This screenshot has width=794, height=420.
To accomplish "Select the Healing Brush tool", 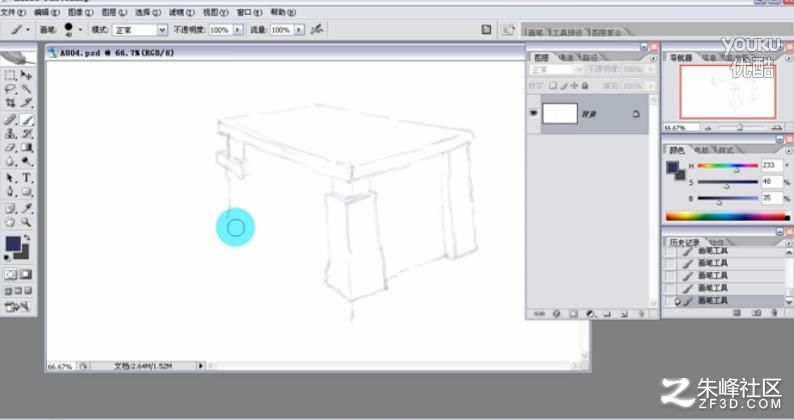I will 10,120.
